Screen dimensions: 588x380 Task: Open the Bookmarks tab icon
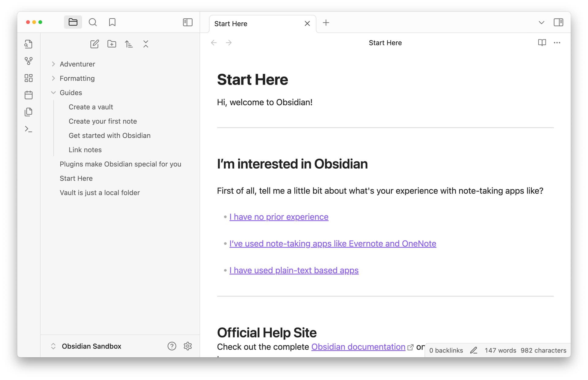112,22
